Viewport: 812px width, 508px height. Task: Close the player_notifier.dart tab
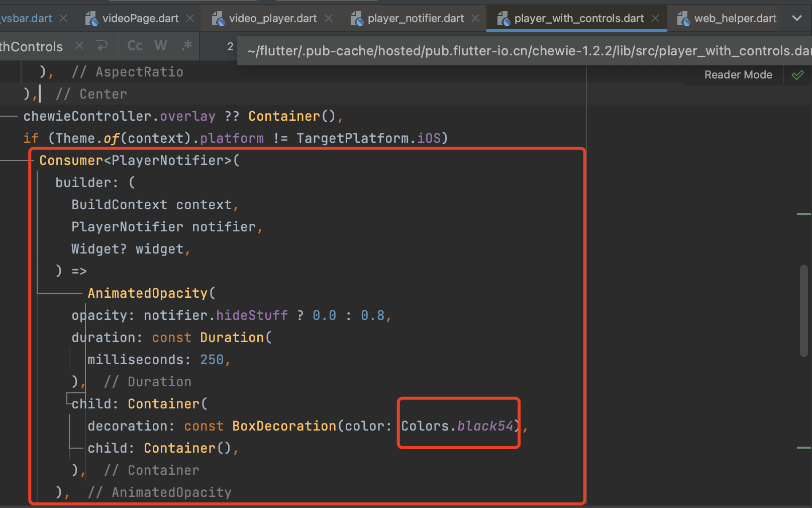[x=475, y=18]
